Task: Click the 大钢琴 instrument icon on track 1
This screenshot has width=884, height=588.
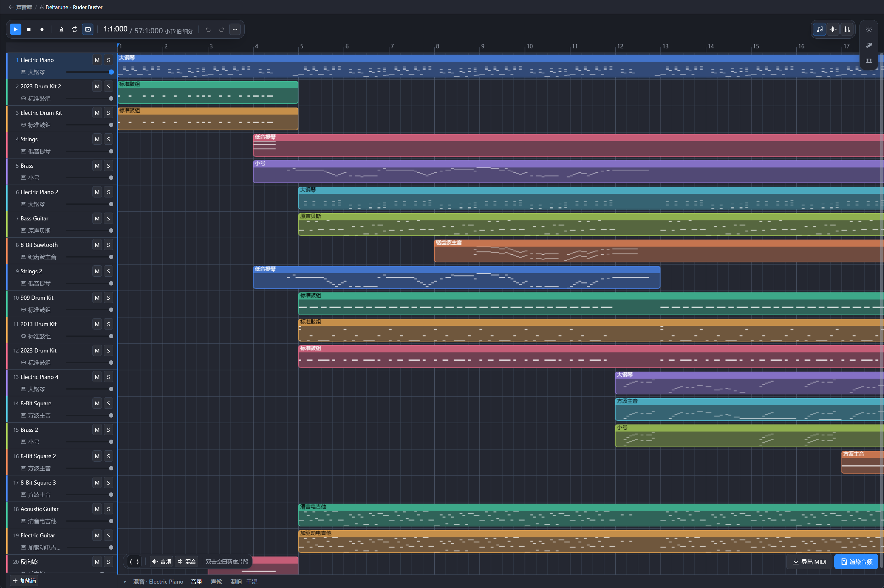Action: [x=23, y=72]
